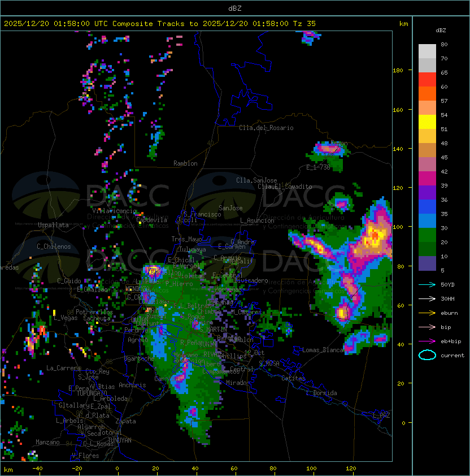
Task: Click the TUPUNGATO place label
Action: pyautogui.click(x=92, y=393)
